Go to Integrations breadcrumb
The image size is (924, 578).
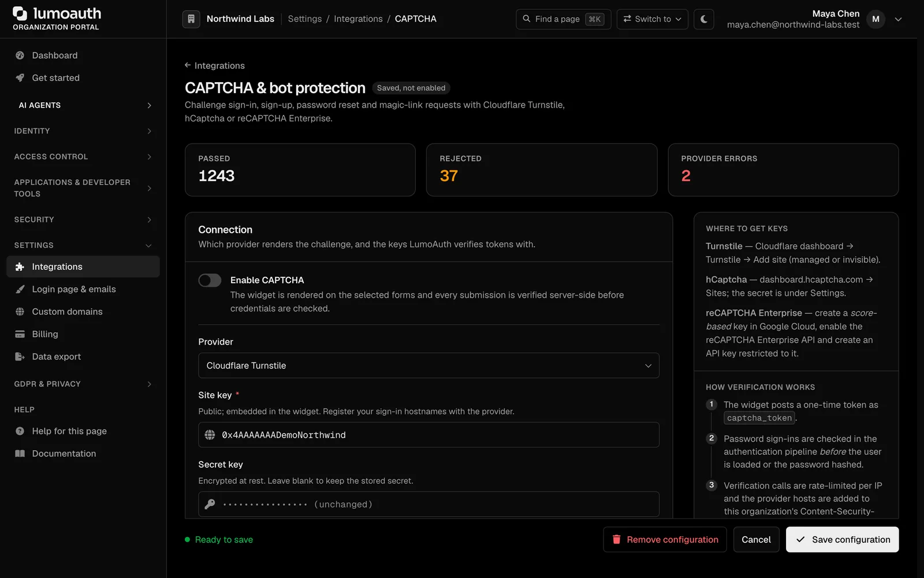(358, 19)
